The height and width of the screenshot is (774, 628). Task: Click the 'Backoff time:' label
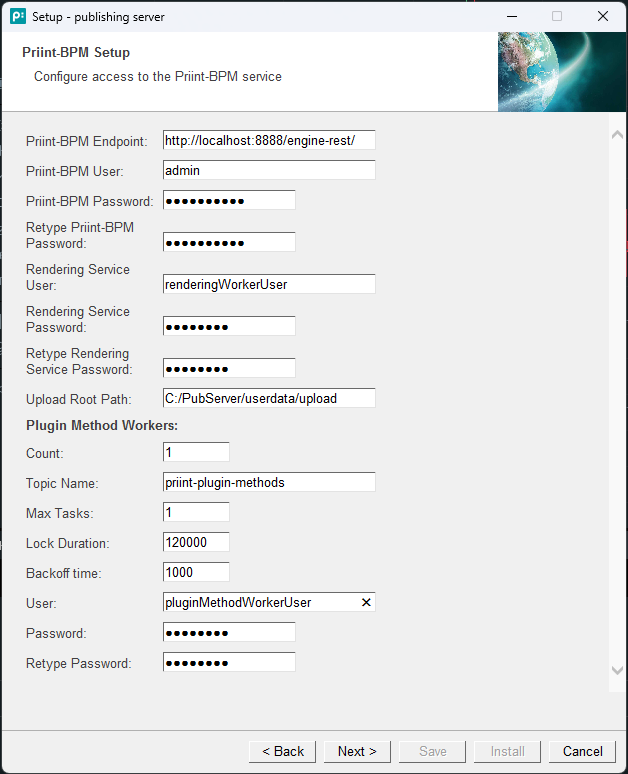(x=64, y=574)
